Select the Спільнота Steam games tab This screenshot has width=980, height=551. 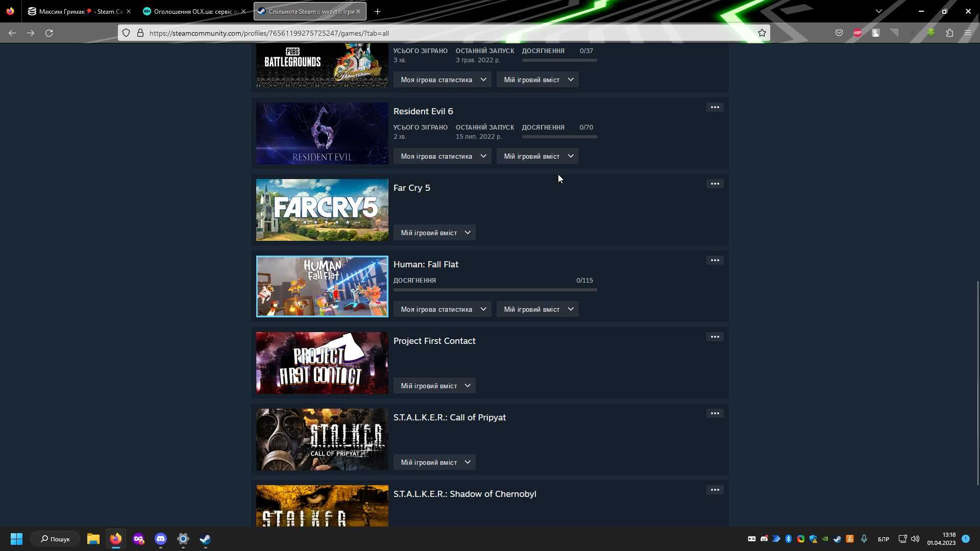pos(310,11)
